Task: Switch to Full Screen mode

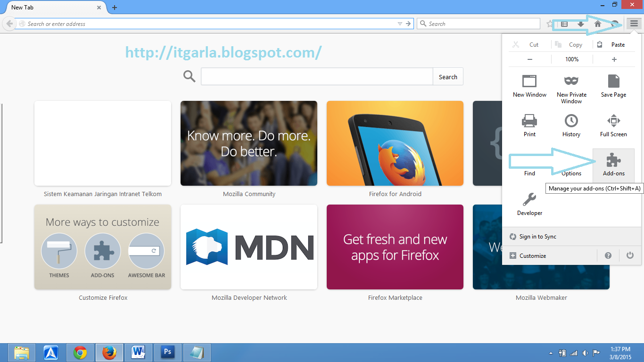Action: point(613,125)
